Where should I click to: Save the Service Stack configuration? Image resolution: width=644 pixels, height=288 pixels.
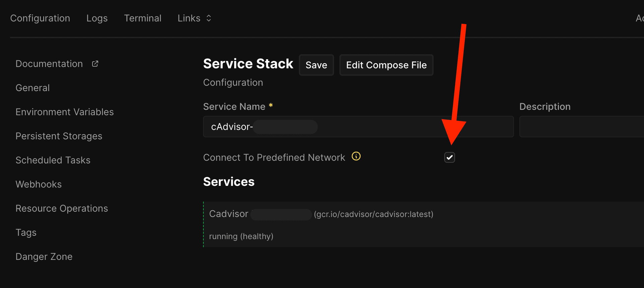click(316, 65)
